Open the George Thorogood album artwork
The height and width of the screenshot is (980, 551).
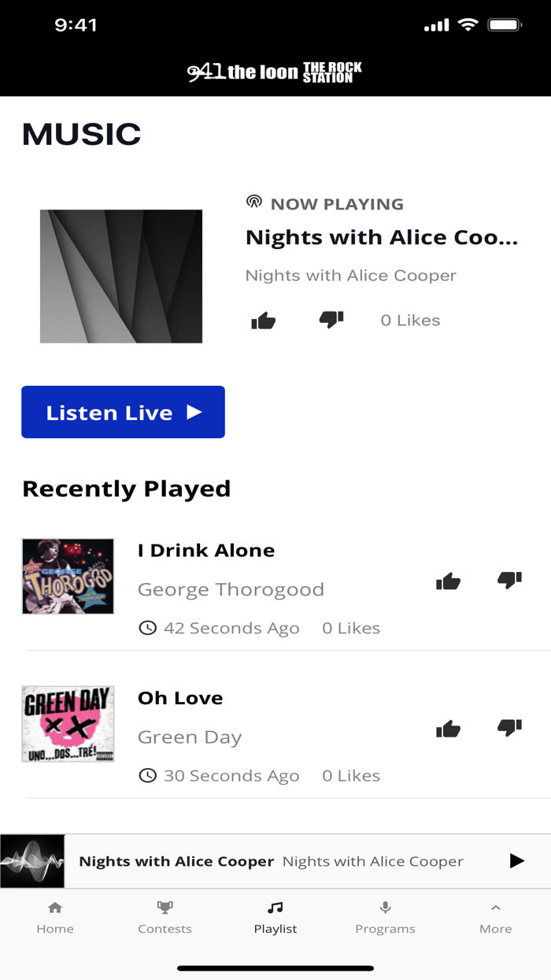[x=68, y=576]
